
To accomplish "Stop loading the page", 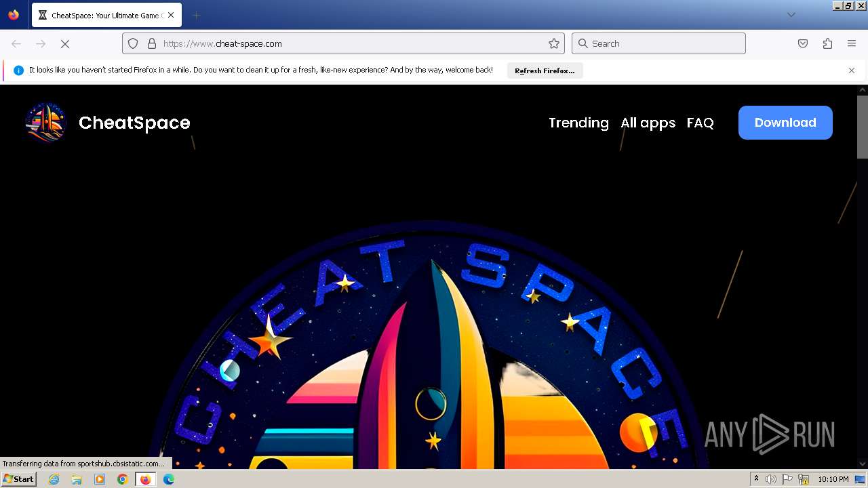I will [x=65, y=43].
